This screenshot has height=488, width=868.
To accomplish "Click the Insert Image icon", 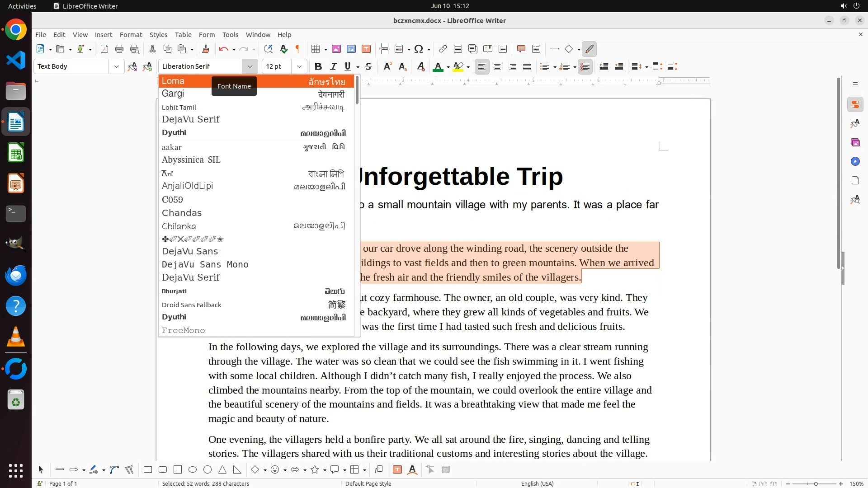I will click(x=336, y=49).
